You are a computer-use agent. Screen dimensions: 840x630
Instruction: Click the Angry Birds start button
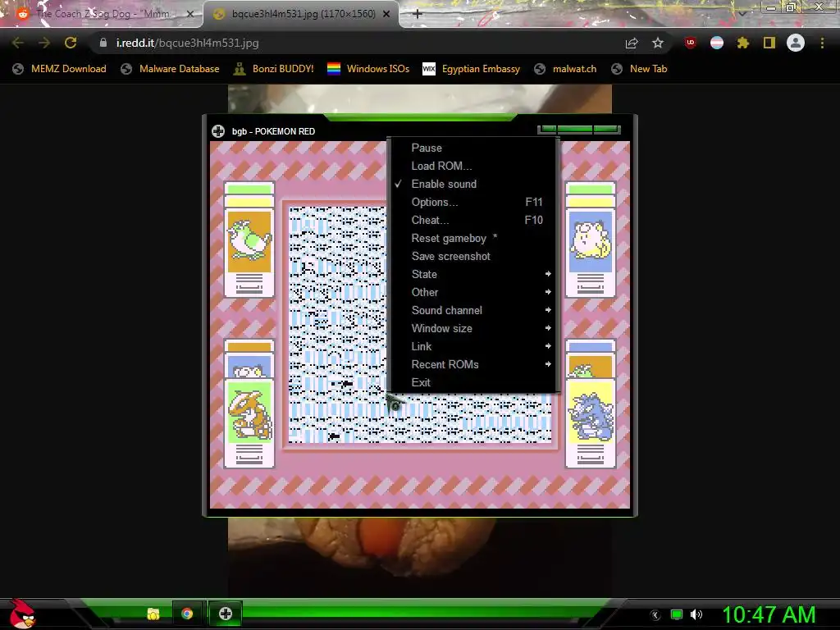[x=22, y=614]
